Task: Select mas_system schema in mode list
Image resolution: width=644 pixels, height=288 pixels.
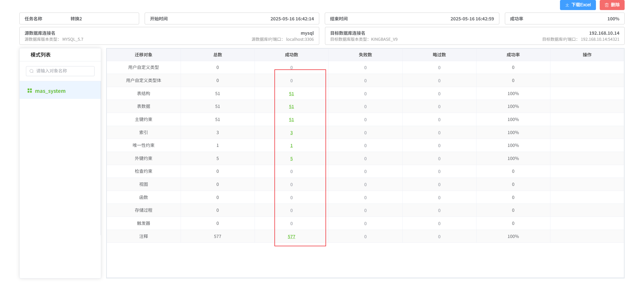Action: [50, 91]
